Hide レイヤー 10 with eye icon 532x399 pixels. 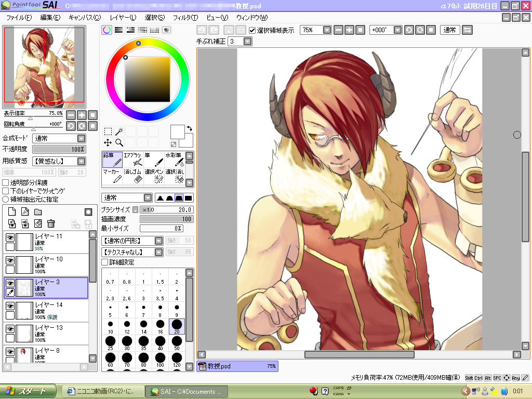tap(10, 260)
